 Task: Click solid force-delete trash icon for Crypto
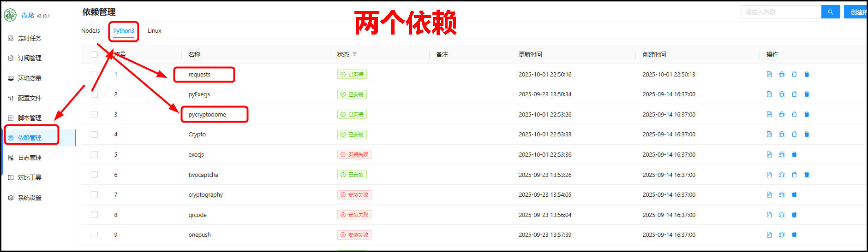tap(806, 135)
